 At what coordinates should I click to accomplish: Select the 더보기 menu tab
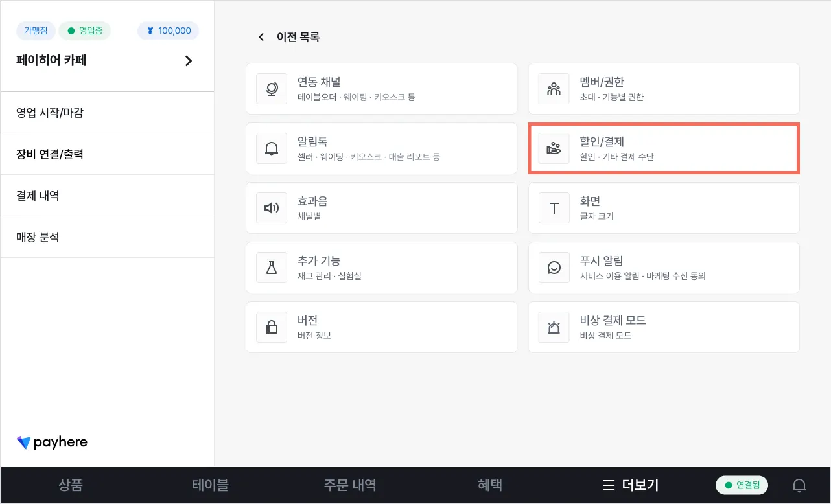click(x=630, y=485)
